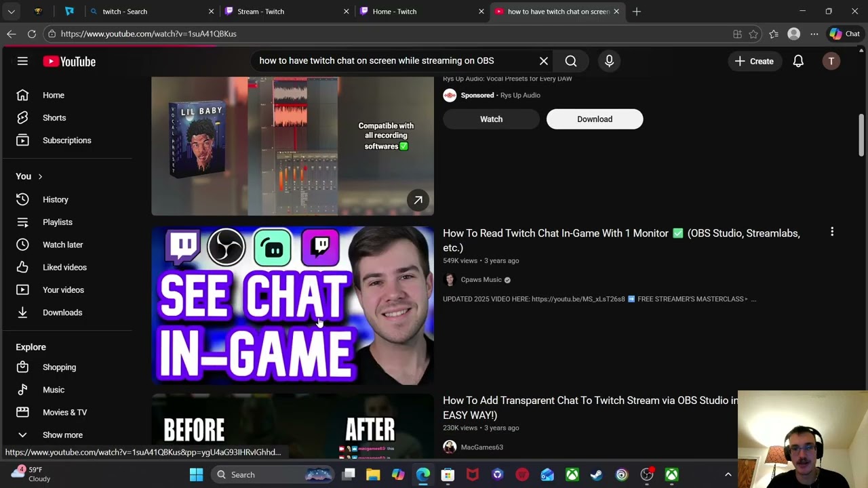This screenshot has width=868, height=488.
Task: Open video titled How To Read Twitch Chat In-Game
Action: [621, 241]
